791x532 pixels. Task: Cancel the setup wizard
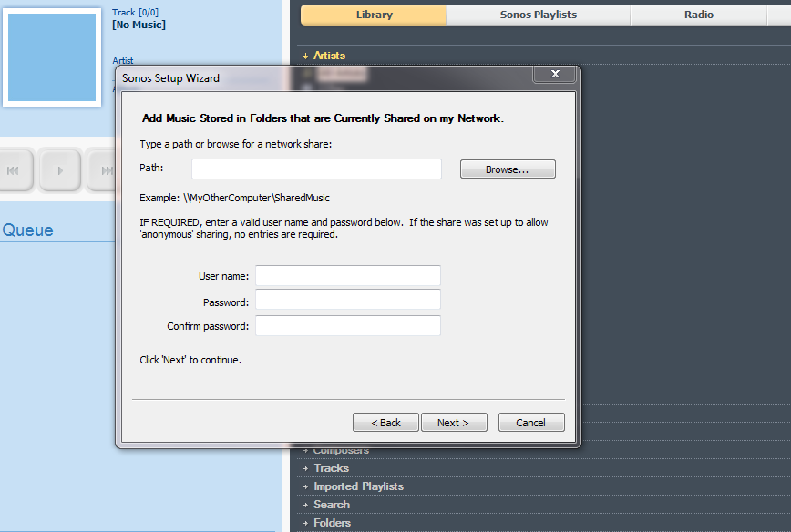pos(531,423)
